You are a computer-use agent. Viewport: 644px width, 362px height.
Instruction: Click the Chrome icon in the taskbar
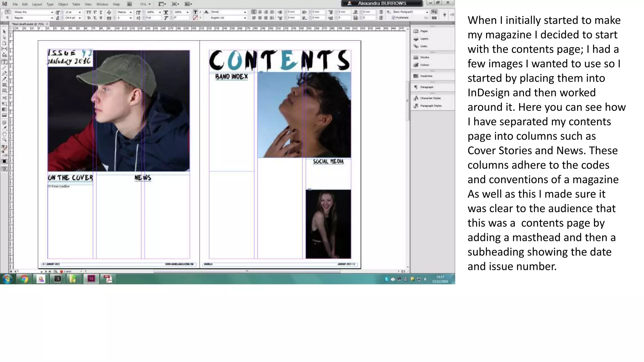point(24,279)
